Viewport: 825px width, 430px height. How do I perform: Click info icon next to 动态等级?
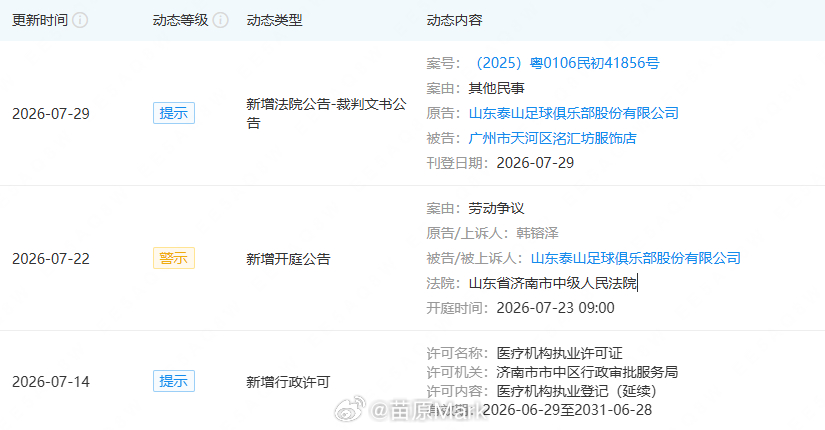coord(220,21)
